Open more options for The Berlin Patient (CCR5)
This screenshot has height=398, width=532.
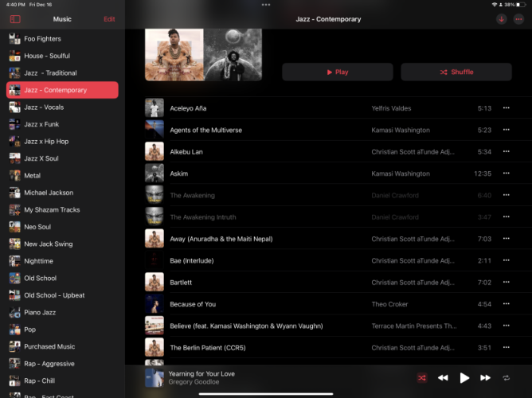pos(506,348)
